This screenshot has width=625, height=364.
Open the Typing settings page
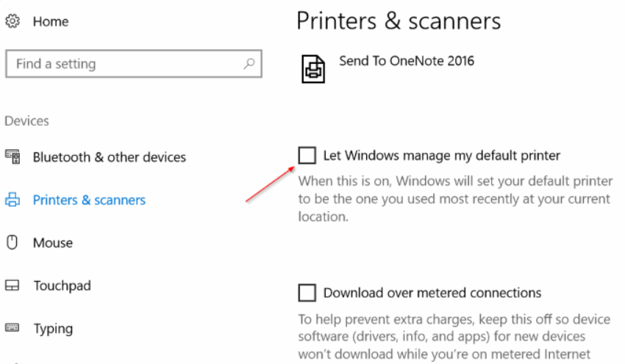[53, 328]
